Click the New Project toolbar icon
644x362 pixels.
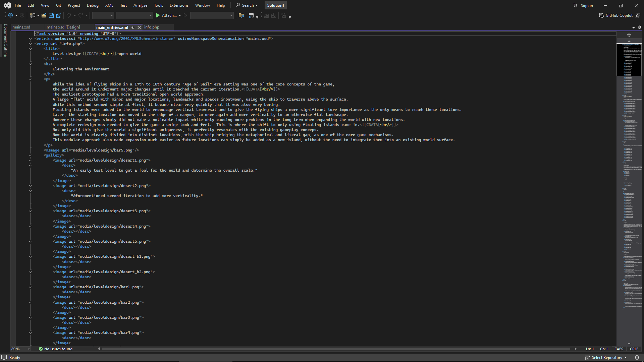point(33,15)
